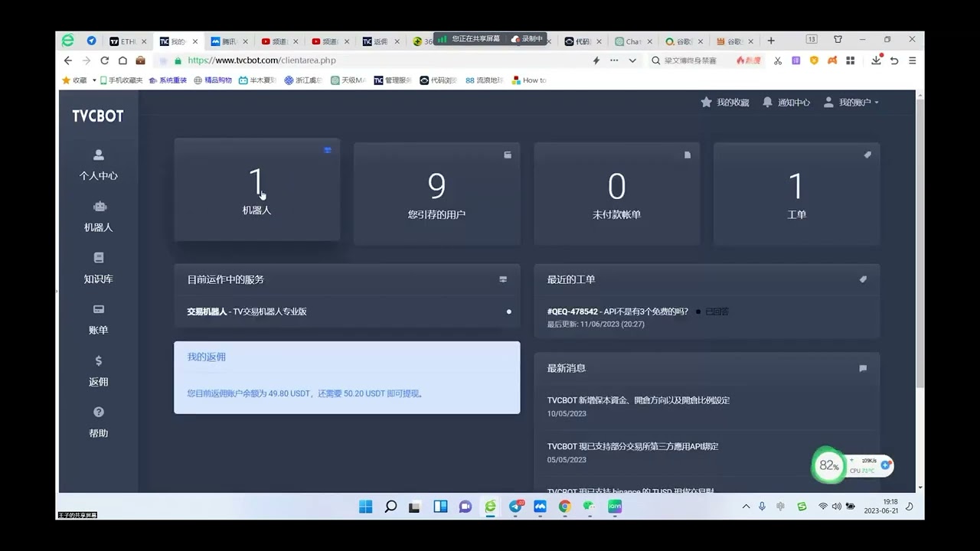Open 手机收藏夹 bookmark

tap(120, 80)
